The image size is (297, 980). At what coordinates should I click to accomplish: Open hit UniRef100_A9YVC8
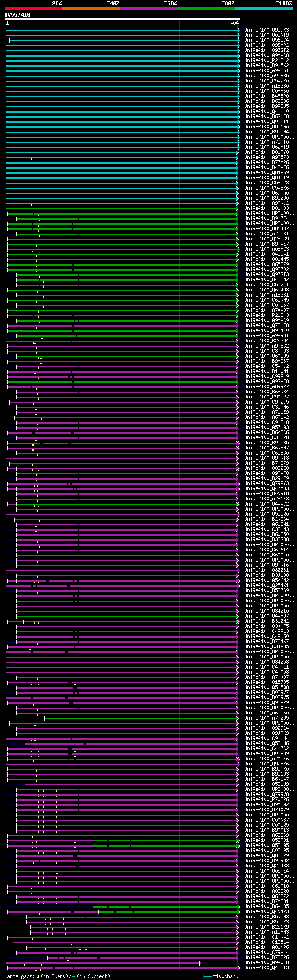pos(266,56)
